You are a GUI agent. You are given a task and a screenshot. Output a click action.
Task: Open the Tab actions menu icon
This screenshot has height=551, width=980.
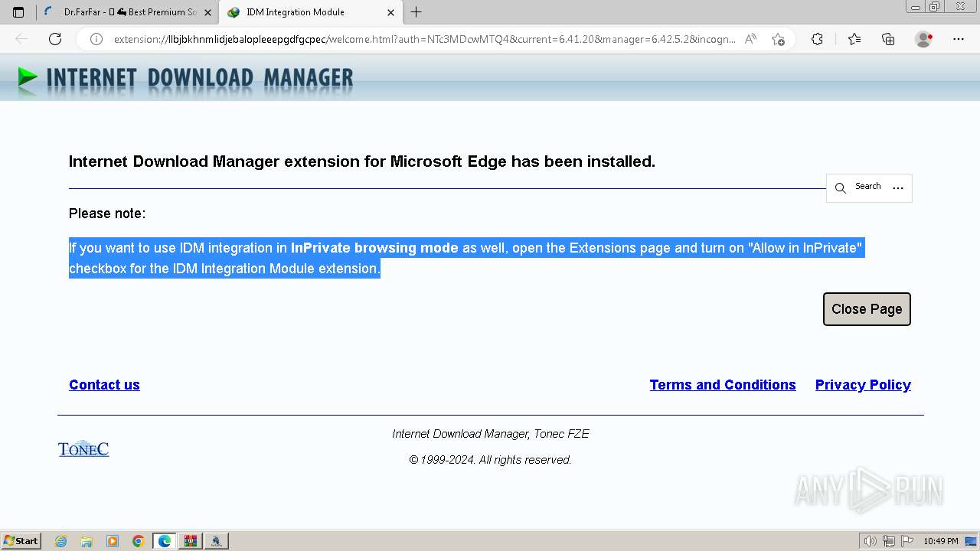[18, 12]
